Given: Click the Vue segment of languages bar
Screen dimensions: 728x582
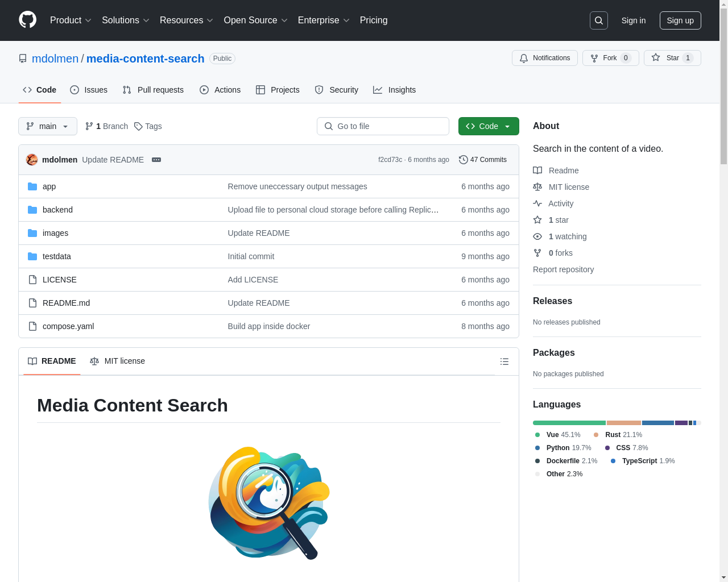Looking at the screenshot, I should click(x=569, y=423).
